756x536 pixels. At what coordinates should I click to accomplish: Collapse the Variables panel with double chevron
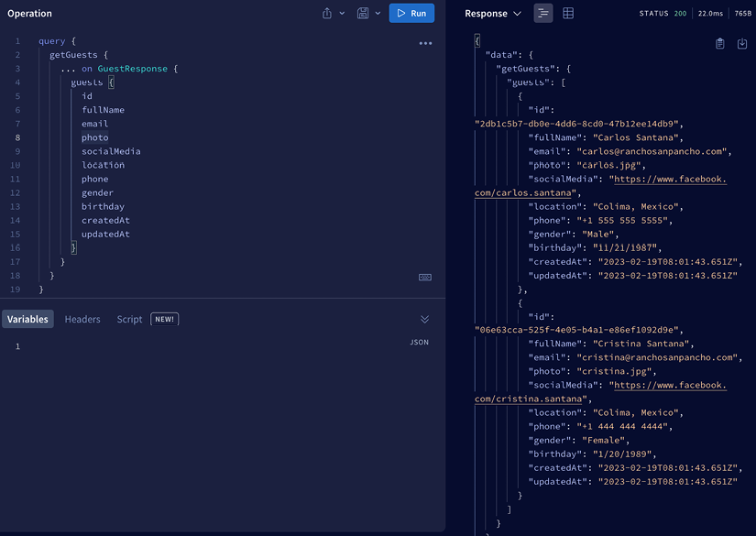coord(424,319)
